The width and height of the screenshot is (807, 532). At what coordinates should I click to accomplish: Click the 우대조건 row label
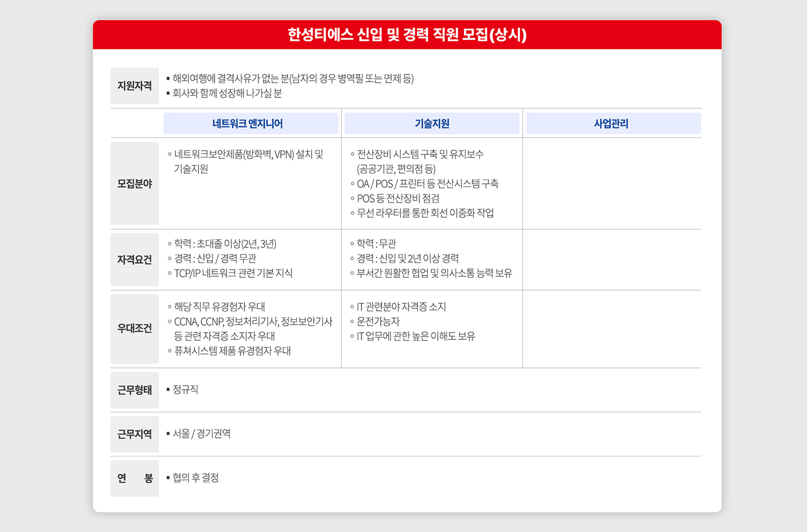coord(134,329)
